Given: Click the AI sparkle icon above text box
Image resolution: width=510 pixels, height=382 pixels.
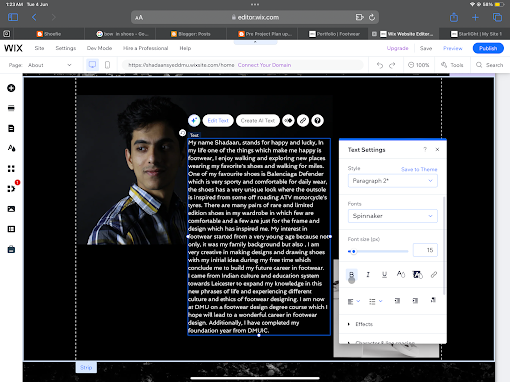Looking at the screenshot, I should point(194,121).
